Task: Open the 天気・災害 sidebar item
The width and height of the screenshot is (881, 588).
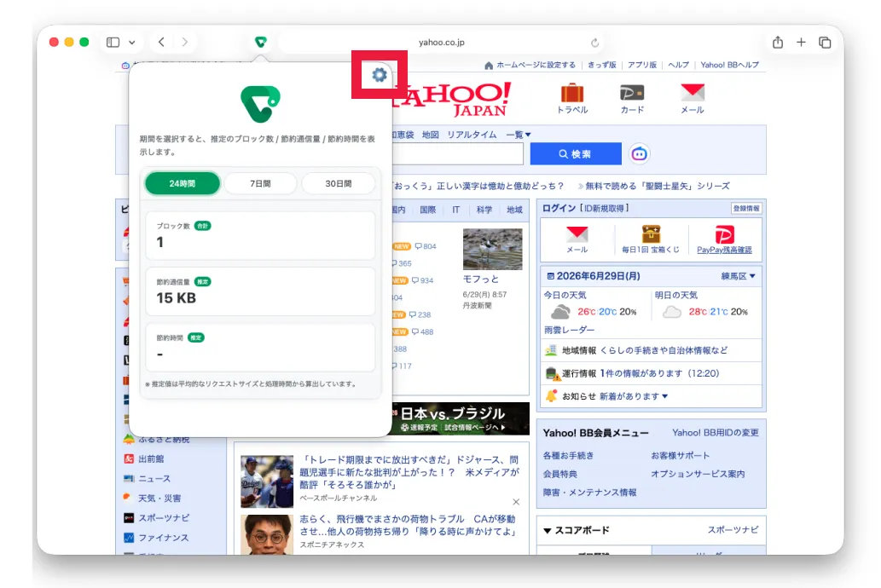Action: [x=159, y=499]
